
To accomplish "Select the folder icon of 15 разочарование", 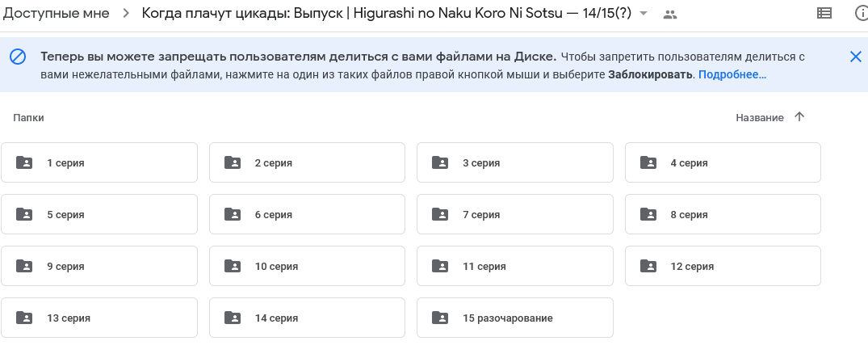I will pyautogui.click(x=440, y=318).
